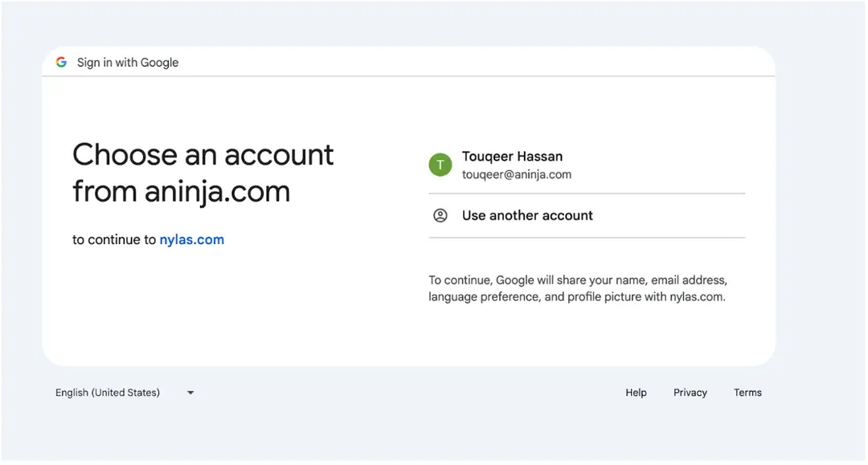
Task: Click the "language preference, and profile picture" line
Action: 576,296
